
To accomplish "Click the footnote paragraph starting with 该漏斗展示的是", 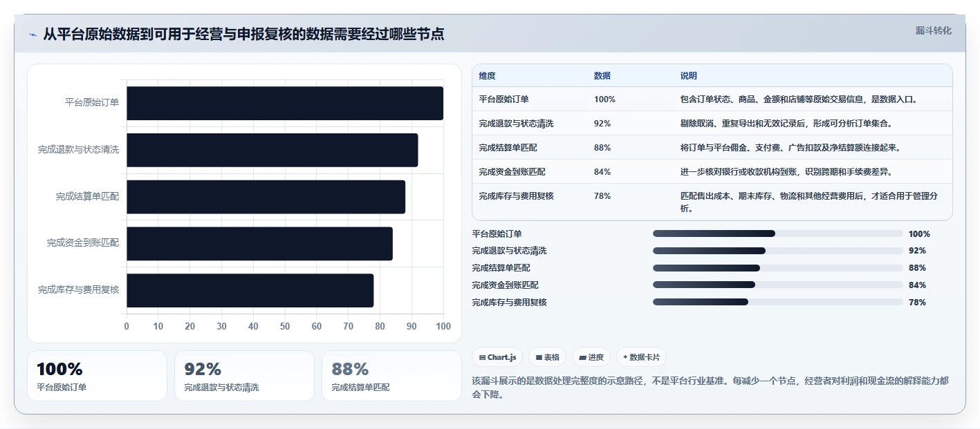I will pyautogui.click(x=710, y=388).
